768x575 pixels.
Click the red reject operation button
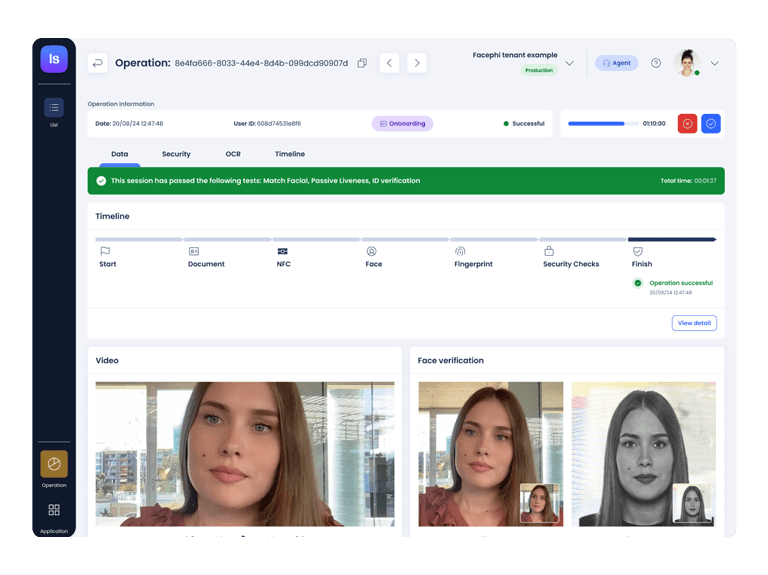tap(687, 124)
